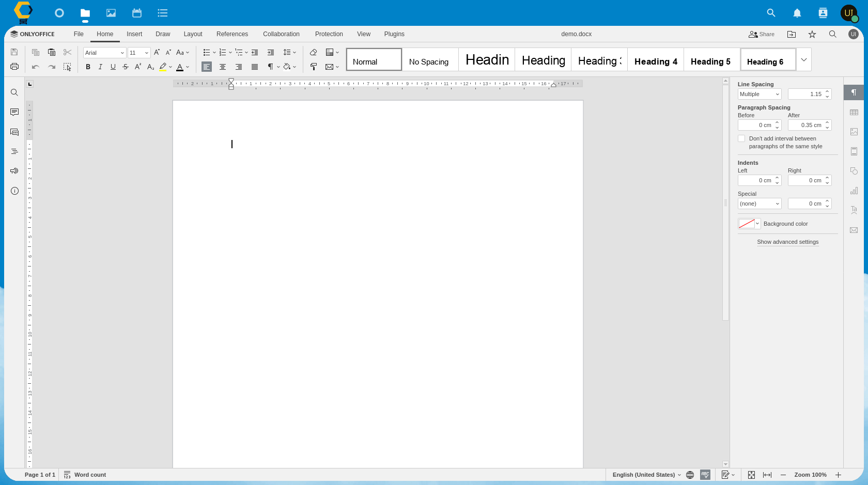This screenshot has width=868, height=485.
Task: Toggle Align center
Action: click(223, 67)
